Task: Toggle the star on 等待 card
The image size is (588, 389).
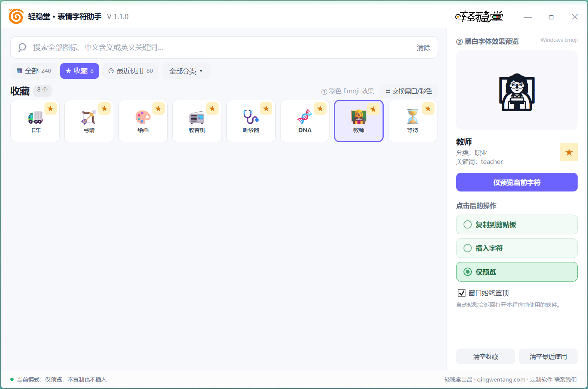Action: (x=428, y=109)
